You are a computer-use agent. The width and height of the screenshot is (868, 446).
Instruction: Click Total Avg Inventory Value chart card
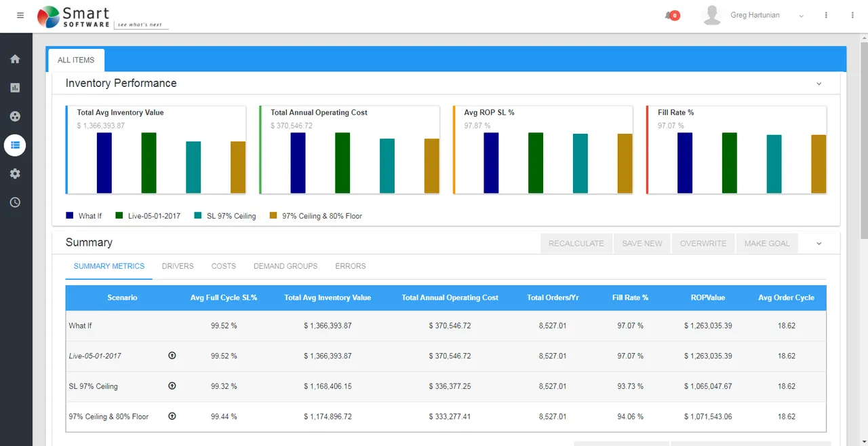tap(155, 149)
